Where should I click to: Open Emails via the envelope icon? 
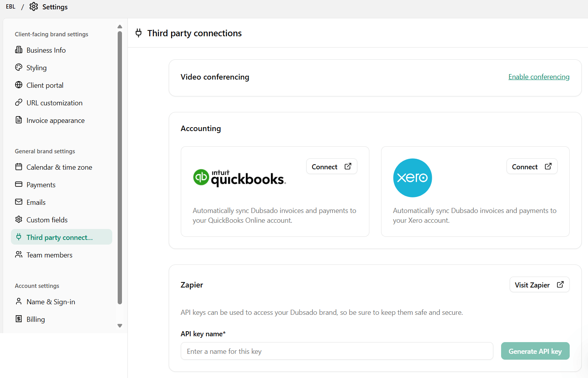(x=19, y=202)
